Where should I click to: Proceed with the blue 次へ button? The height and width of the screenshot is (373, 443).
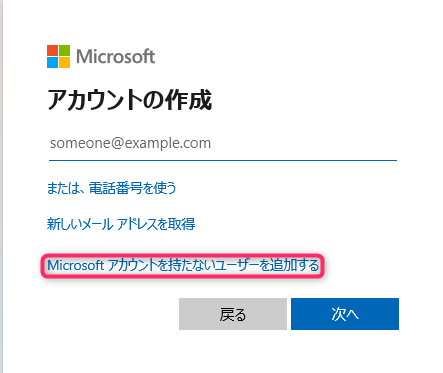[345, 314]
